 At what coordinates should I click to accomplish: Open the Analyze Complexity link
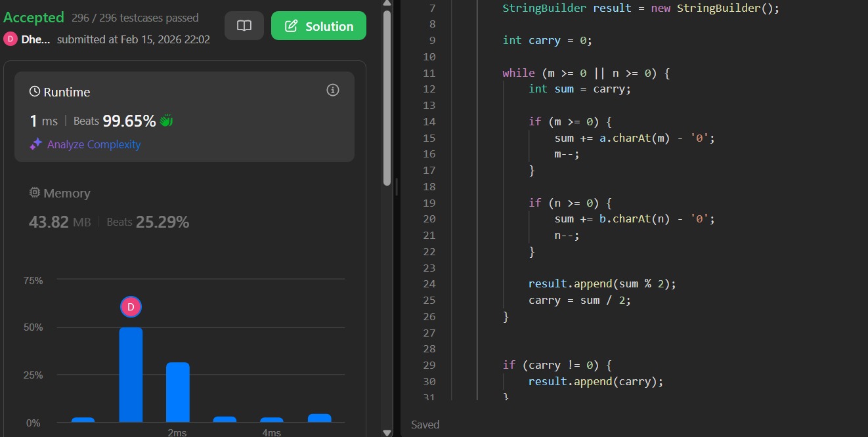(94, 144)
